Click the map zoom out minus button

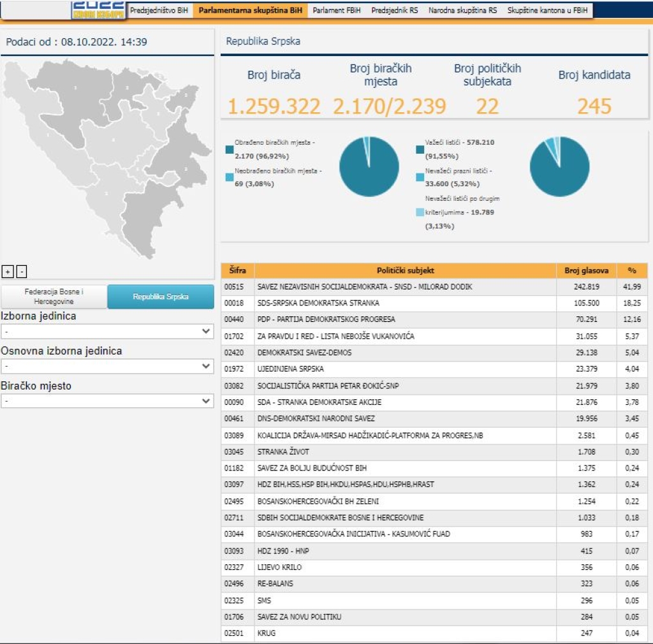tap(21, 272)
